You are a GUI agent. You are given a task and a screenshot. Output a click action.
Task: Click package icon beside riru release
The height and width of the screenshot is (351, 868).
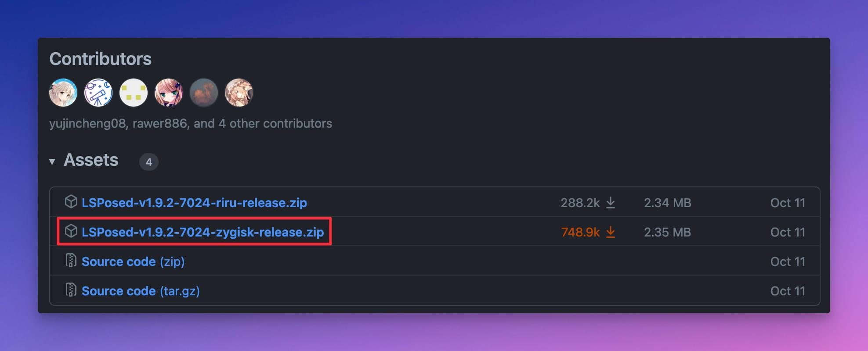[x=71, y=201]
